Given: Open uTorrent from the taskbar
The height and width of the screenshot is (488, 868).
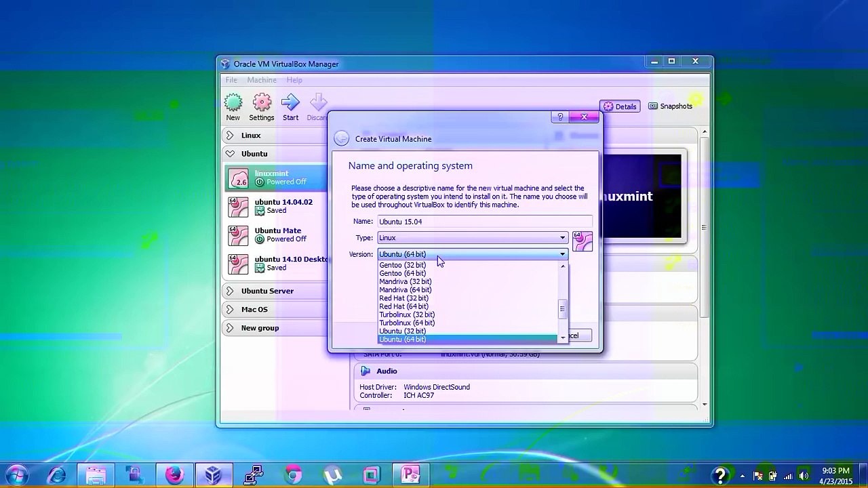Looking at the screenshot, I should tap(332, 474).
